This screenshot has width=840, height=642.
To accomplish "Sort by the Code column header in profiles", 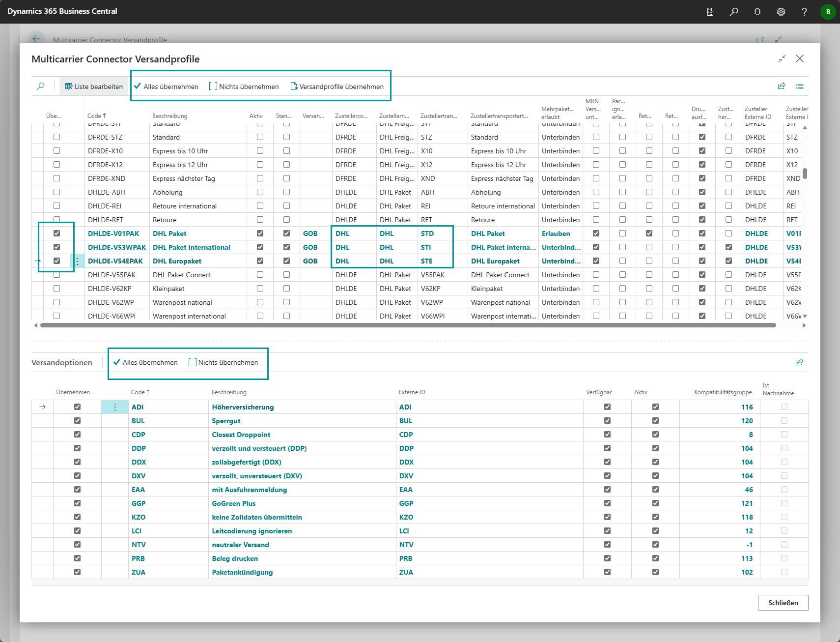I will [96, 116].
